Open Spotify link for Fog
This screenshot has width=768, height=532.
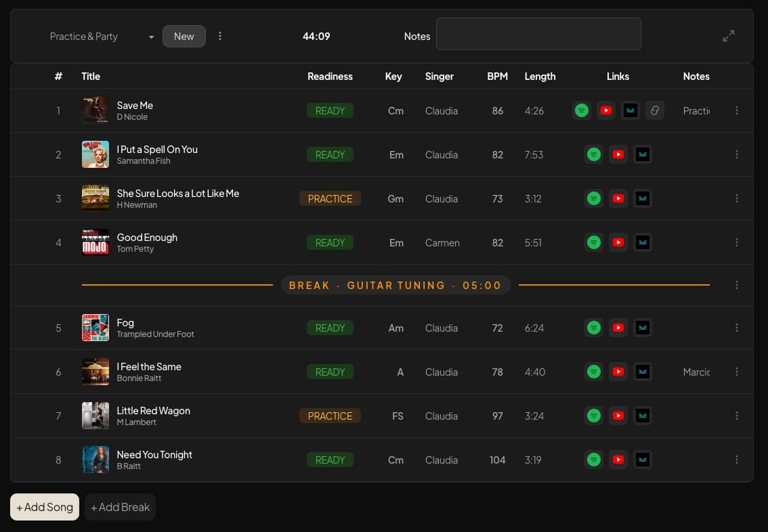pos(593,328)
